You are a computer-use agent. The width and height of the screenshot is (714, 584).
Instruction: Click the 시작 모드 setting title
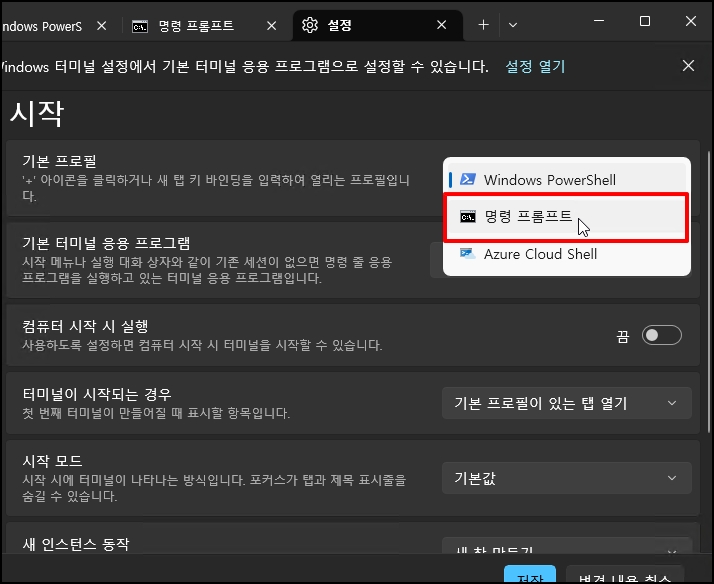point(52,461)
